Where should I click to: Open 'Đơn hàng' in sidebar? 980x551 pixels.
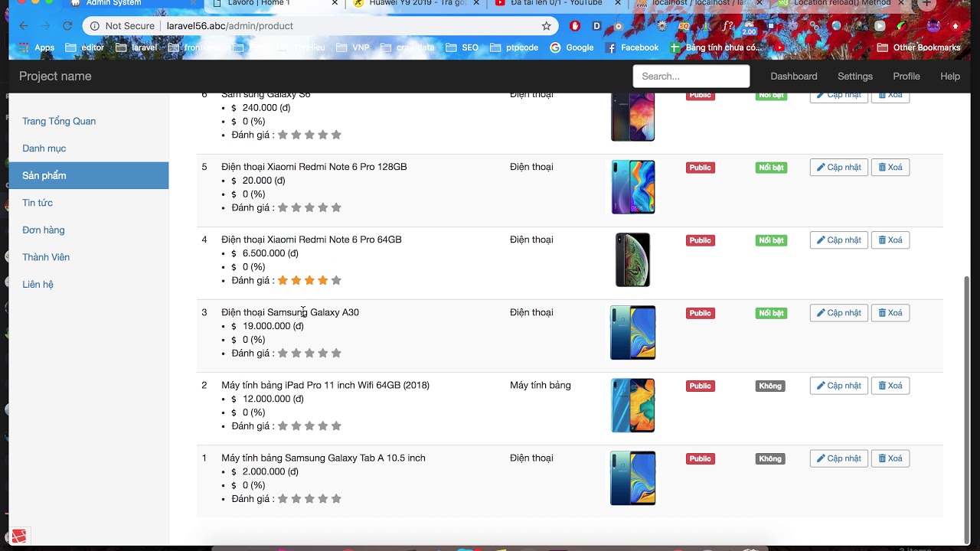(44, 230)
